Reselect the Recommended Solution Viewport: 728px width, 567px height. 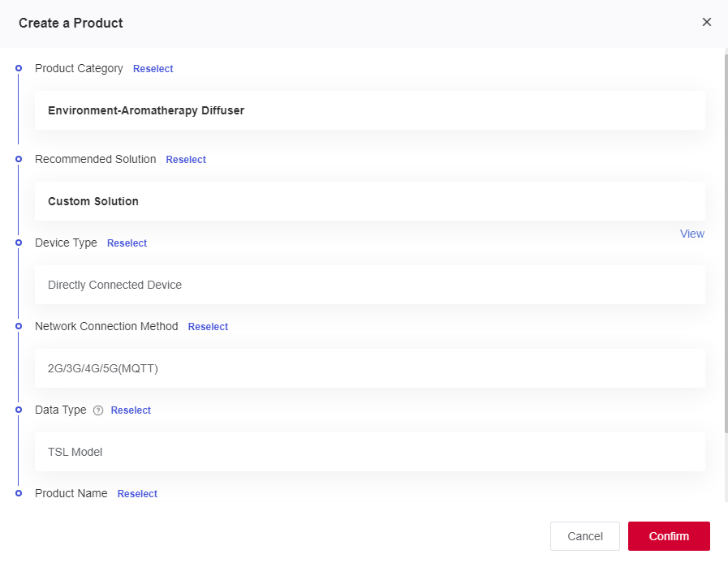[x=186, y=160]
